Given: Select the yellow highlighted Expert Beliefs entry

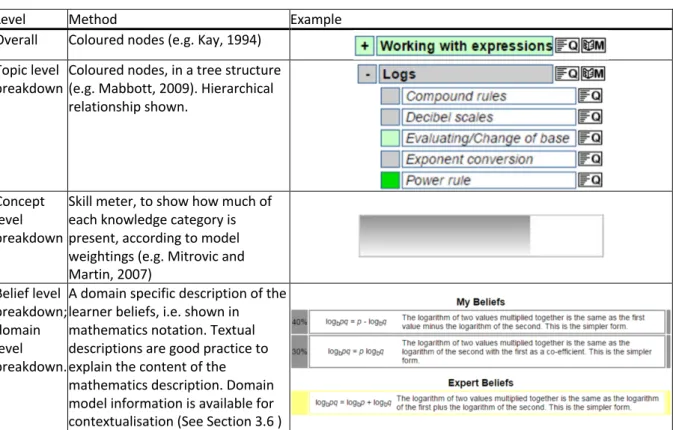Looking at the screenshot, I should click(x=481, y=403).
